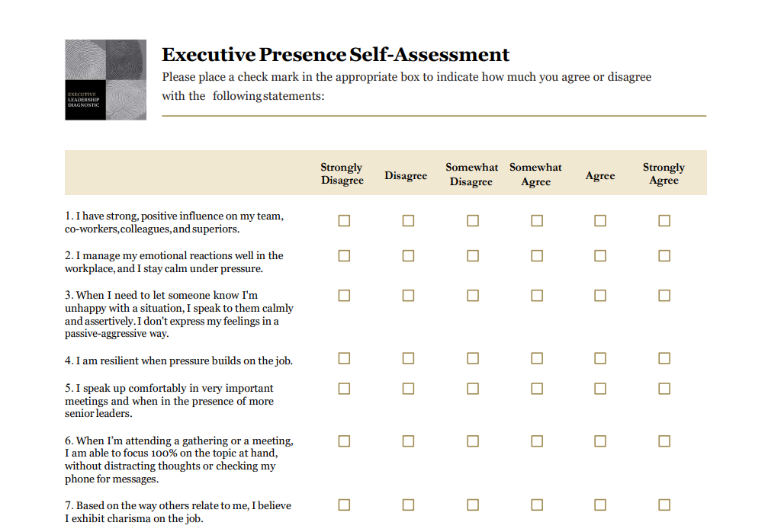Mark Strongly Agree for resilience statement 4

(x=664, y=358)
